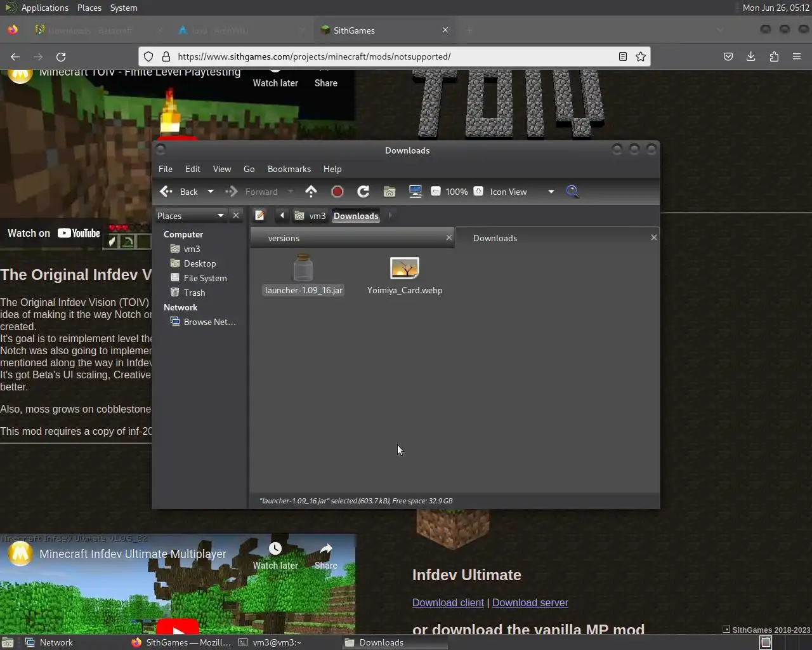812x650 pixels.
Task: Close the Downloads tab
Action: point(654,237)
